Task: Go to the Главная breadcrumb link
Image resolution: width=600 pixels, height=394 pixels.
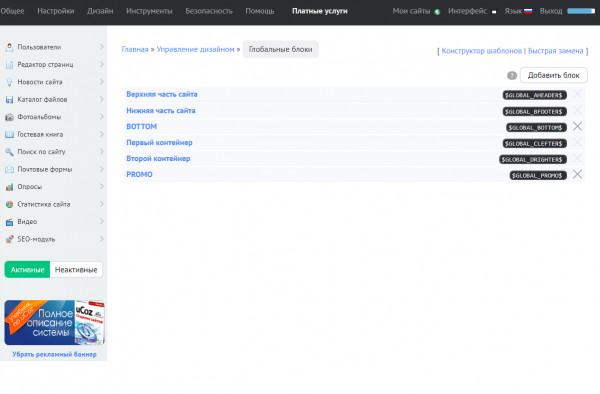Action: (135, 49)
